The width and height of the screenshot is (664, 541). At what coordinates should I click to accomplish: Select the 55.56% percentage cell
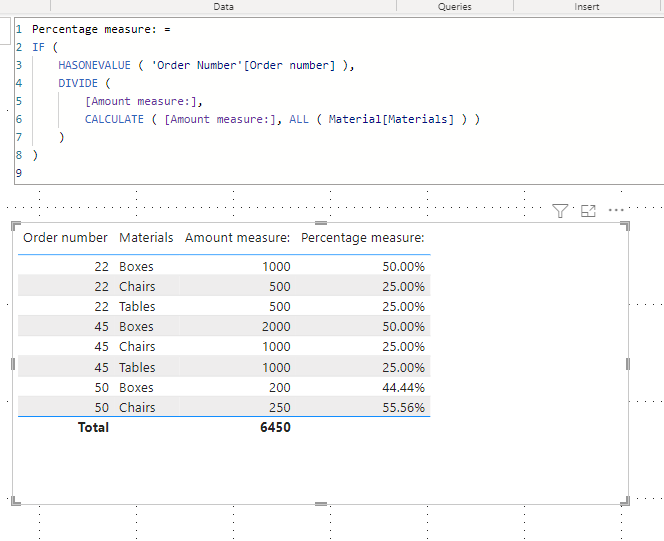tap(403, 407)
